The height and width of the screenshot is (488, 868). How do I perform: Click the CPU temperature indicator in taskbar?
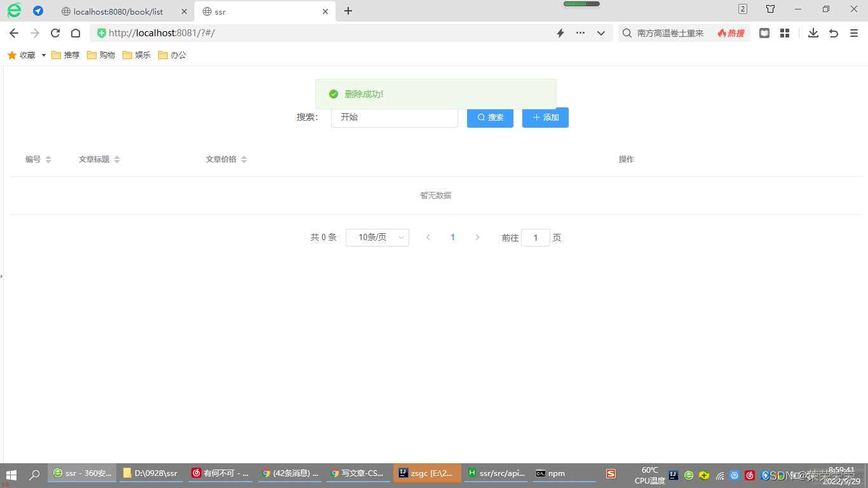click(649, 475)
